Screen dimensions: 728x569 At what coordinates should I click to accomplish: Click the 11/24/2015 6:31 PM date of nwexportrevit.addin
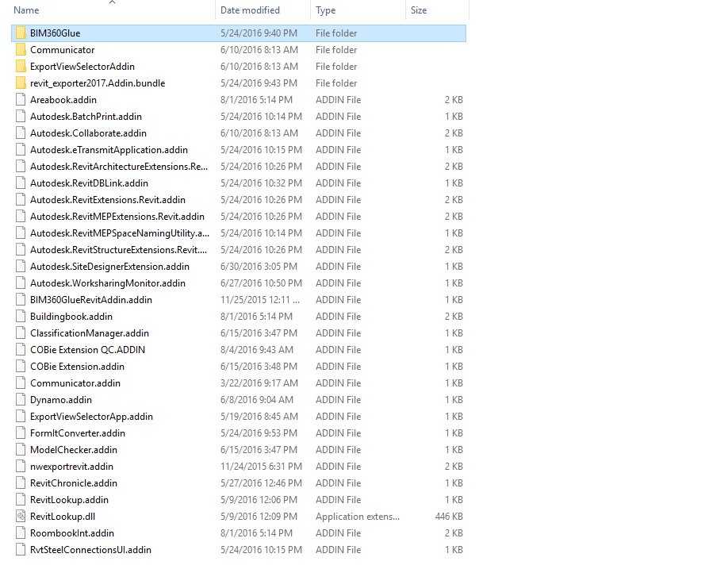pyautogui.click(x=261, y=467)
